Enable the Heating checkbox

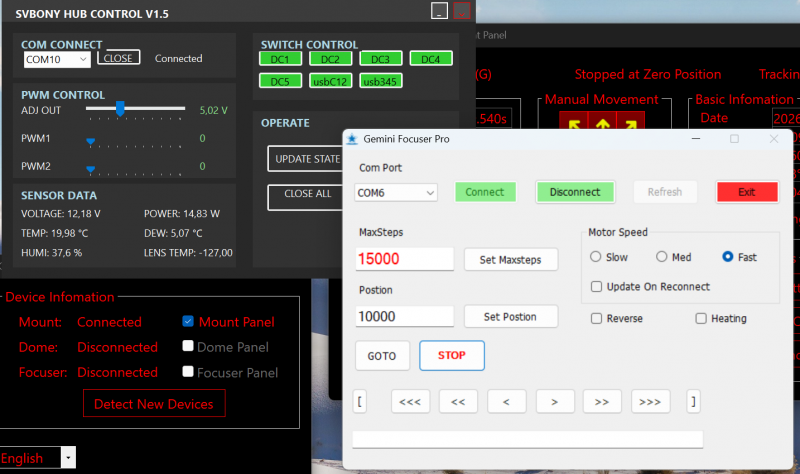tap(701, 318)
